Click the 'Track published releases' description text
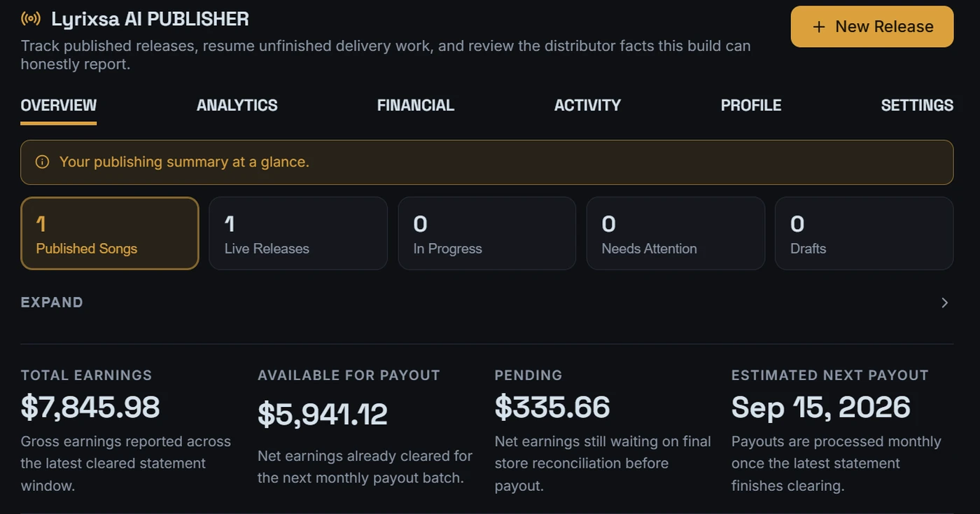 pyautogui.click(x=386, y=55)
